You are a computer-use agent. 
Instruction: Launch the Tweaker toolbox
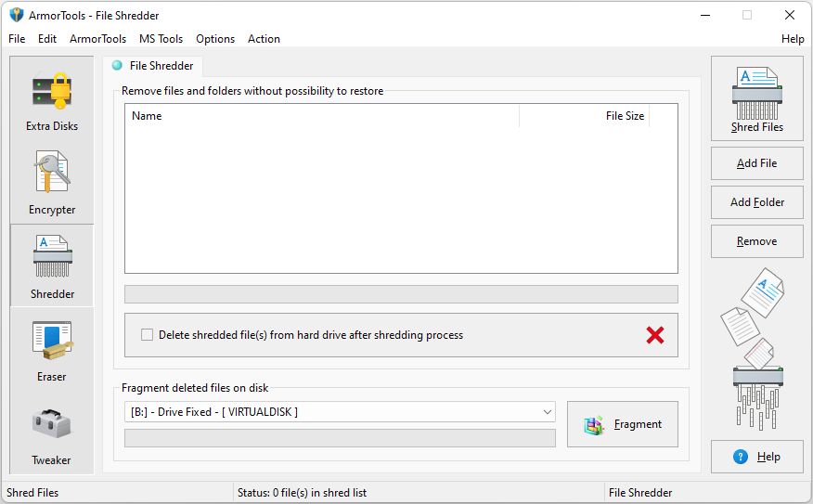click(x=52, y=433)
